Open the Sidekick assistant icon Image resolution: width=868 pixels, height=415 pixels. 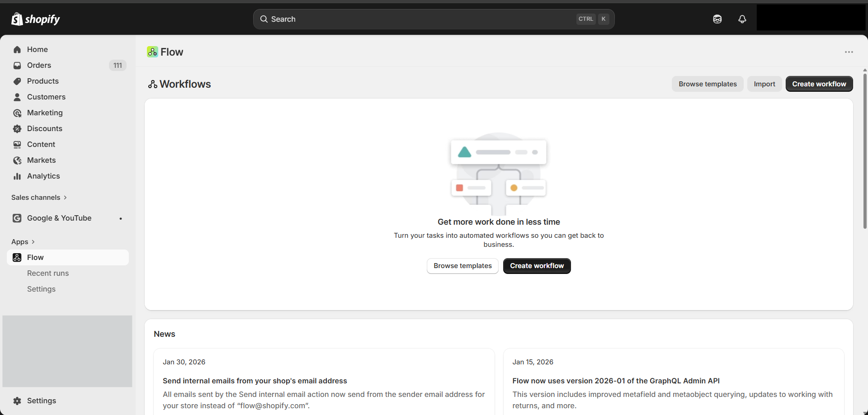(717, 19)
